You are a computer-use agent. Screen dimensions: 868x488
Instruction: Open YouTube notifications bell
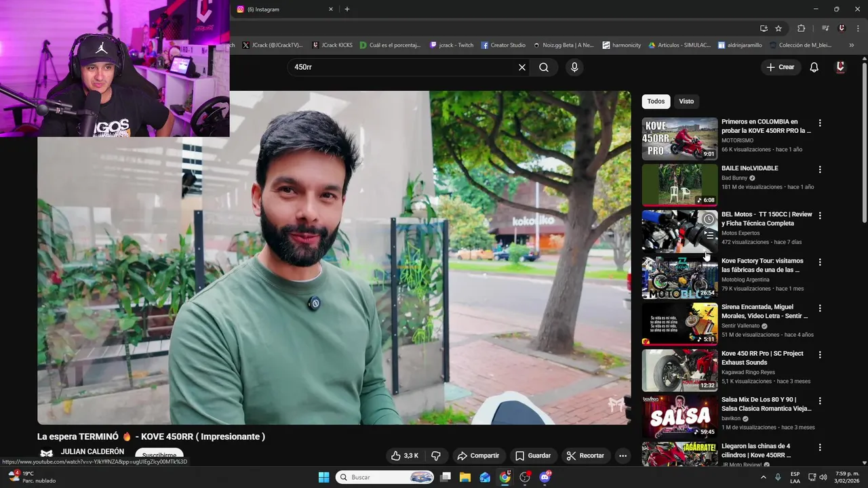tap(814, 67)
